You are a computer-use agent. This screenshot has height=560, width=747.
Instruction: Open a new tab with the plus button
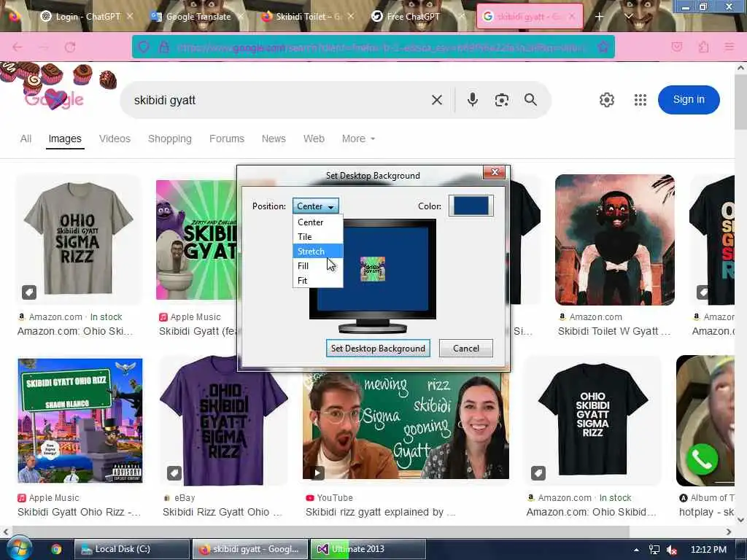click(599, 16)
